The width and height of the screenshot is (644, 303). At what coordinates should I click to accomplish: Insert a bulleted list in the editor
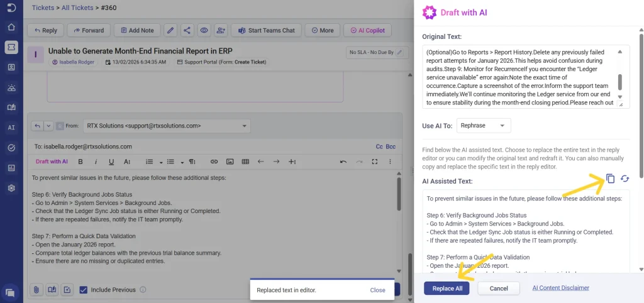coord(171,162)
